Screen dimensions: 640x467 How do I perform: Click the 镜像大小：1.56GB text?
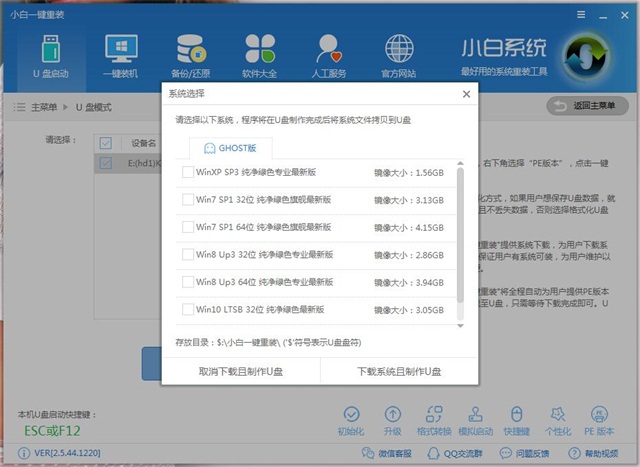409,173
